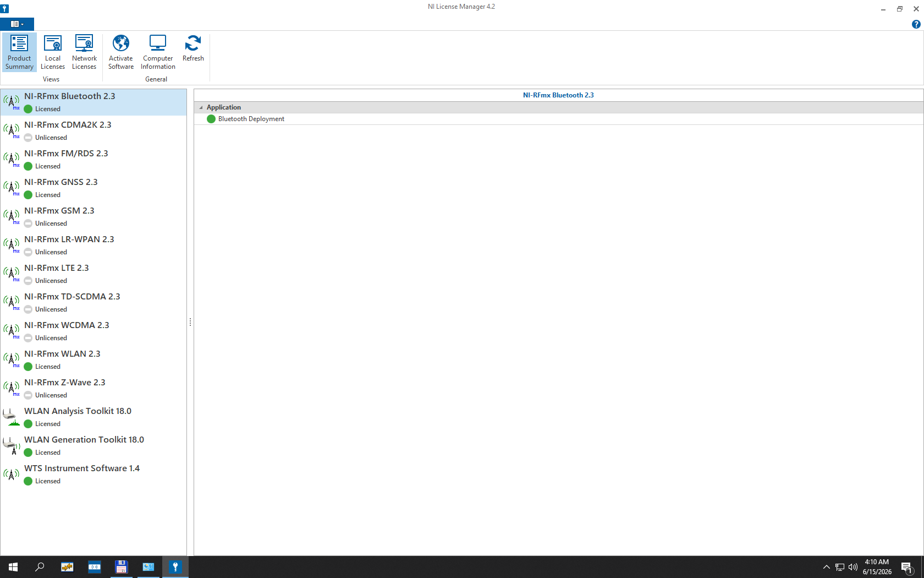
Task: Show hidden system tray icons
Action: 826,568
